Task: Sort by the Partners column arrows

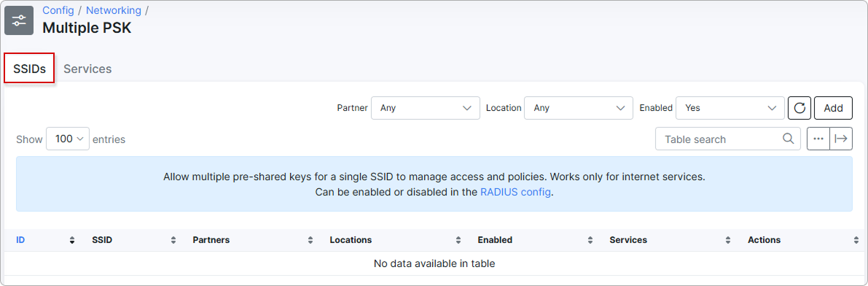Action: pos(310,241)
